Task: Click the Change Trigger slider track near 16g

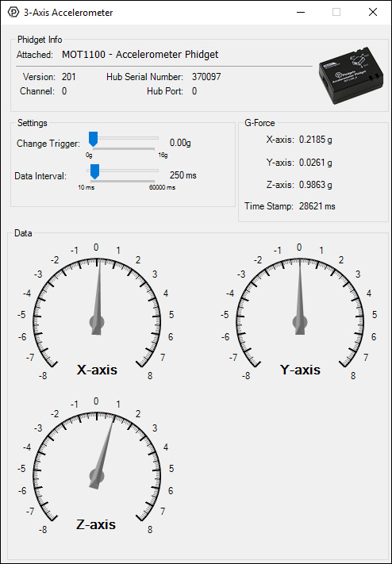Action: point(153,138)
